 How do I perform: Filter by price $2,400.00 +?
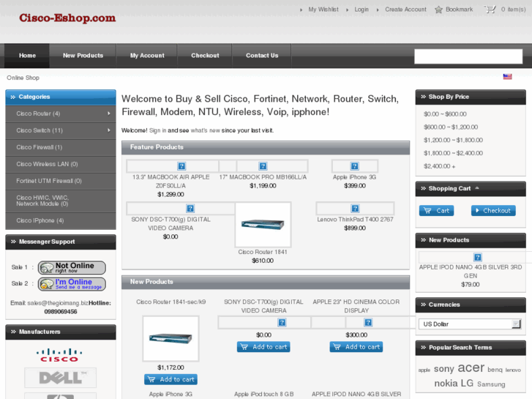439,166
